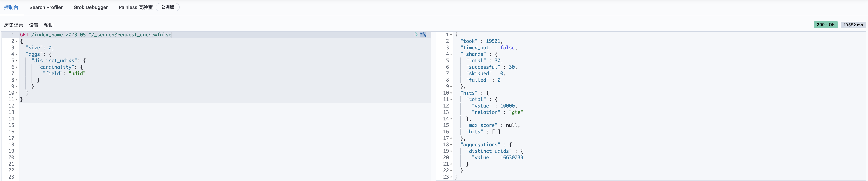Switch to the 控制台 tab

click(x=11, y=7)
